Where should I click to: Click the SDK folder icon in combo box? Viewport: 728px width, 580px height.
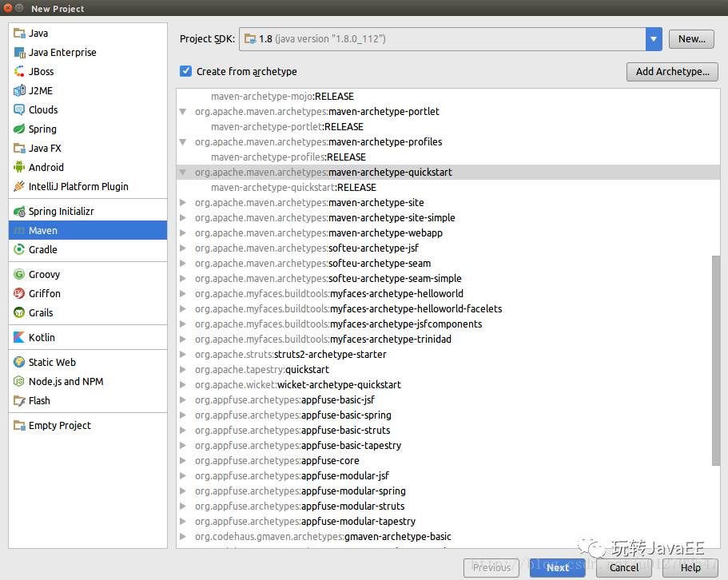[250, 39]
